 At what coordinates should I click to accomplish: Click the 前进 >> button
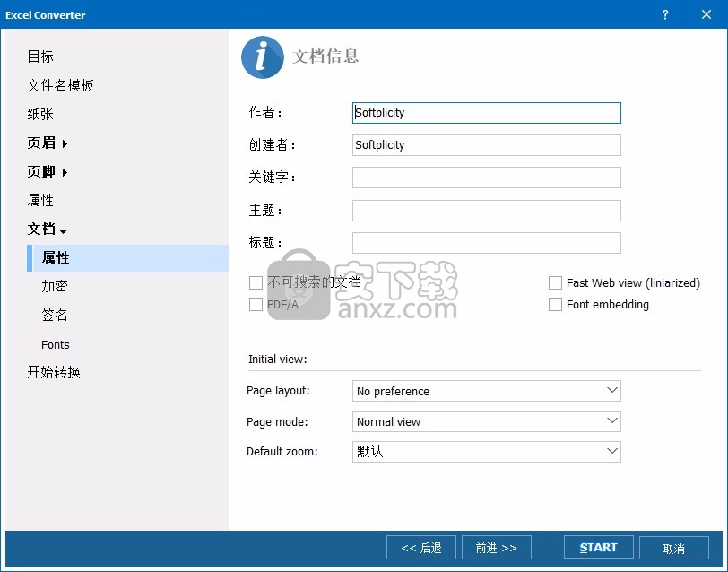click(497, 548)
